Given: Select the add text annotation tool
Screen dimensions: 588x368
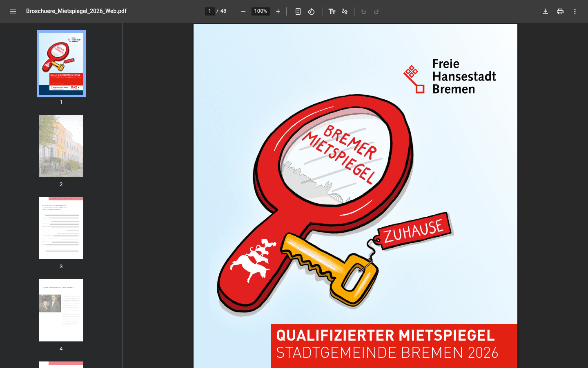Looking at the screenshot, I should coord(332,11).
